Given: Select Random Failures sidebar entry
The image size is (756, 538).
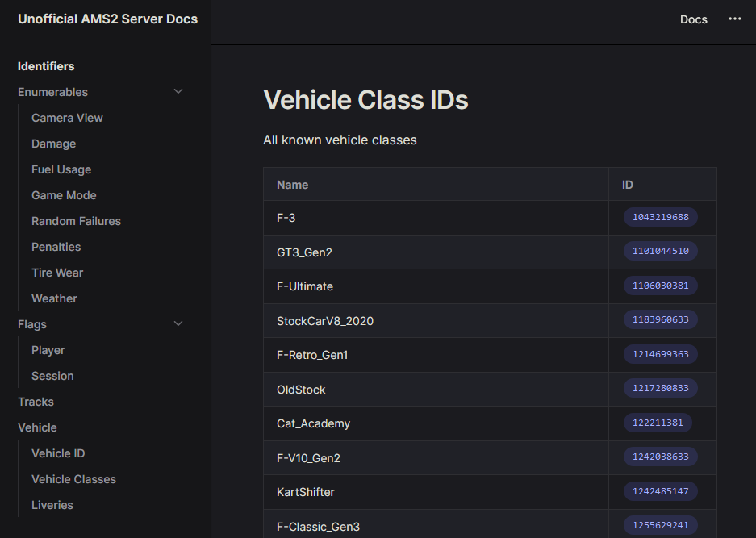Looking at the screenshot, I should click(76, 221).
